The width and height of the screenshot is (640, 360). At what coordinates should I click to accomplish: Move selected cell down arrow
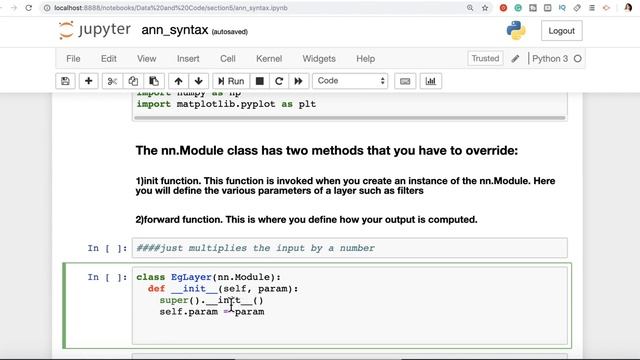pyautogui.click(x=199, y=81)
